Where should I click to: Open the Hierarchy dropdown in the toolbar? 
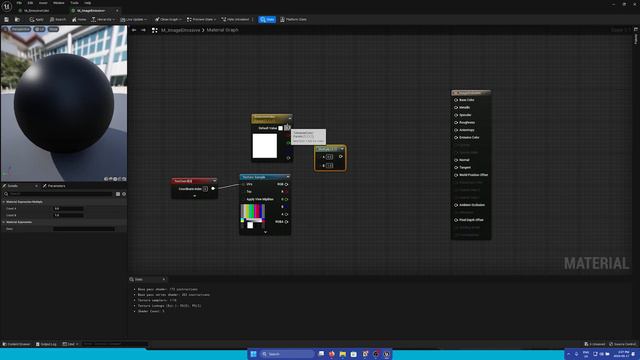[102, 19]
